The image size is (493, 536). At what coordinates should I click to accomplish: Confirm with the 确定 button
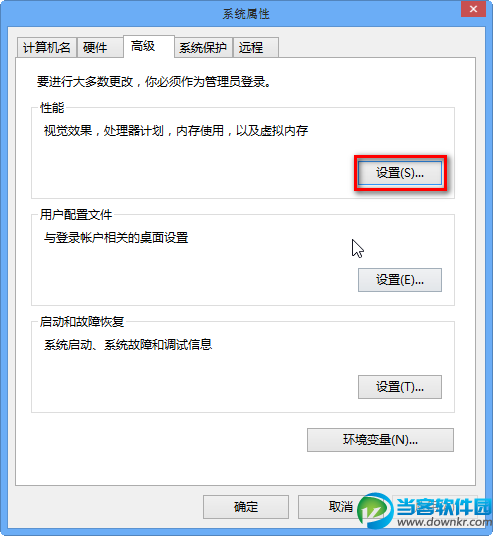coord(246,507)
